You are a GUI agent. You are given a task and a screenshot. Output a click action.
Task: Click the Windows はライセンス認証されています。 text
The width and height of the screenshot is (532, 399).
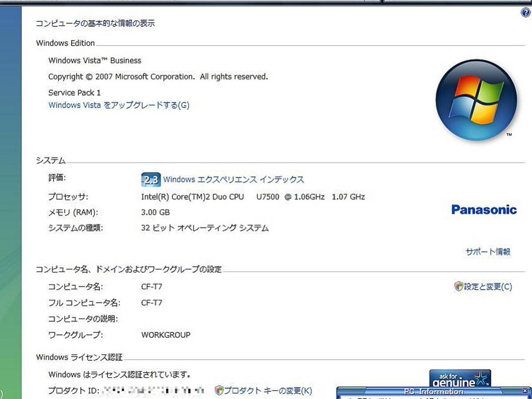pyautogui.click(x=120, y=375)
